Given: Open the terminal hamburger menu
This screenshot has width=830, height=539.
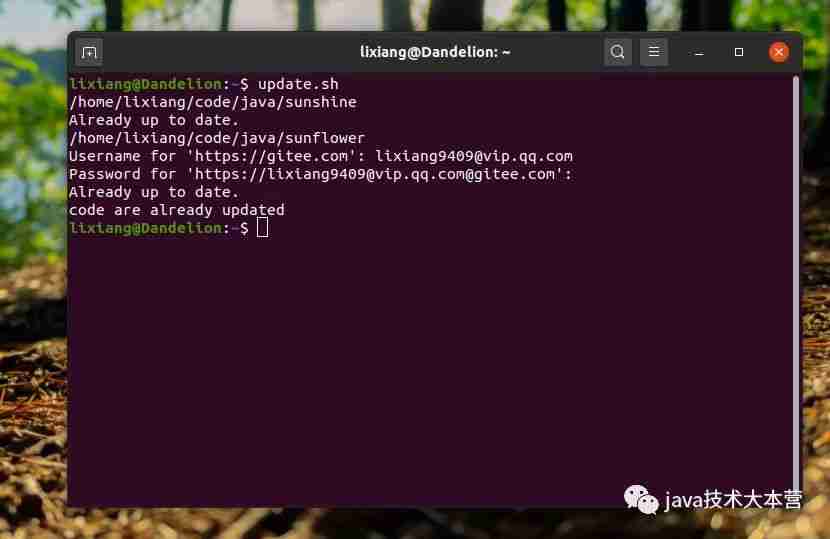Looking at the screenshot, I should pos(654,52).
